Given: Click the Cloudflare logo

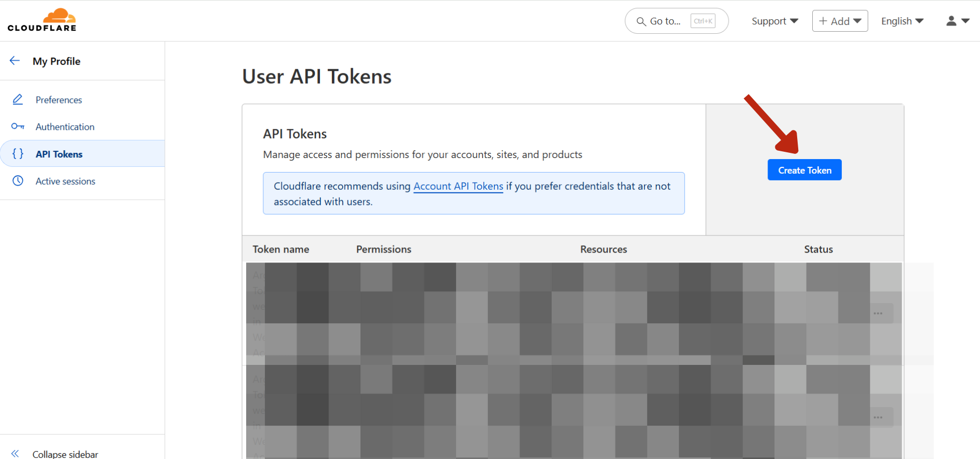Looking at the screenshot, I should [42, 20].
